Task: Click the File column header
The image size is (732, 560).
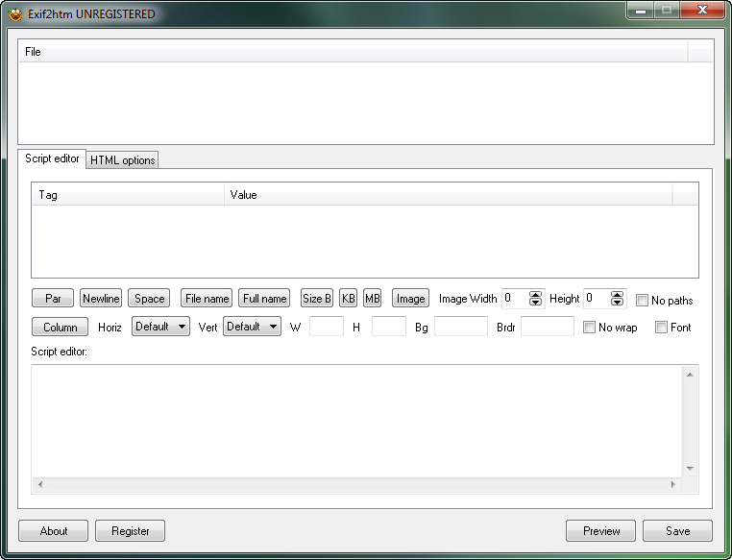Action: point(353,51)
